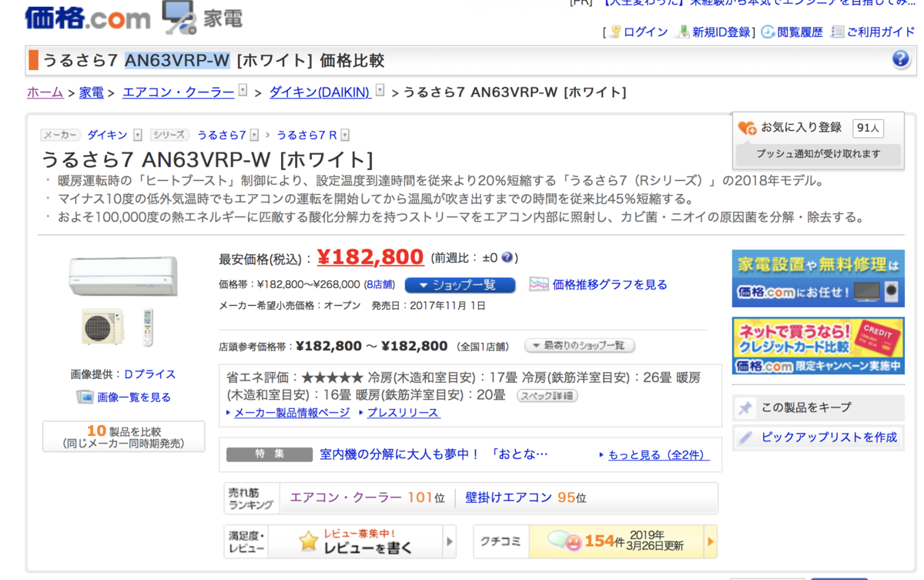Click the 家電 category computer icon
Screen dimensions: 924x580
tap(179, 17)
